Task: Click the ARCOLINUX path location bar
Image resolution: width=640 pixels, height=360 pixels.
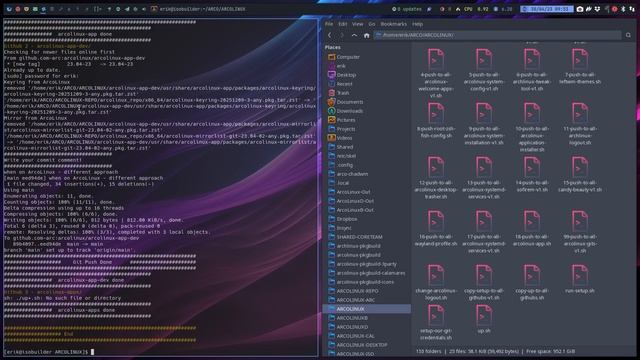Action: 498,36
